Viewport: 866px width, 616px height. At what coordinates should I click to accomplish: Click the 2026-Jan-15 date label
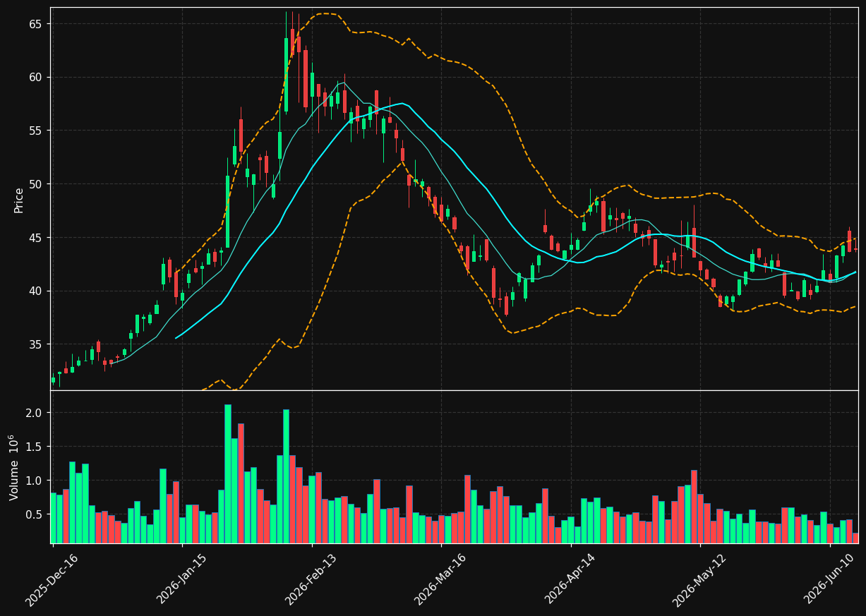(181, 580)
